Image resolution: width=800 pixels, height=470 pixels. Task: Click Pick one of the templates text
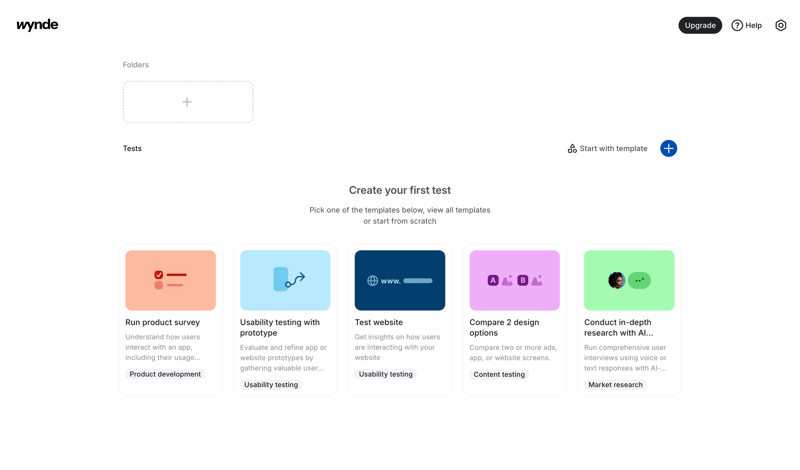(400, 215)
